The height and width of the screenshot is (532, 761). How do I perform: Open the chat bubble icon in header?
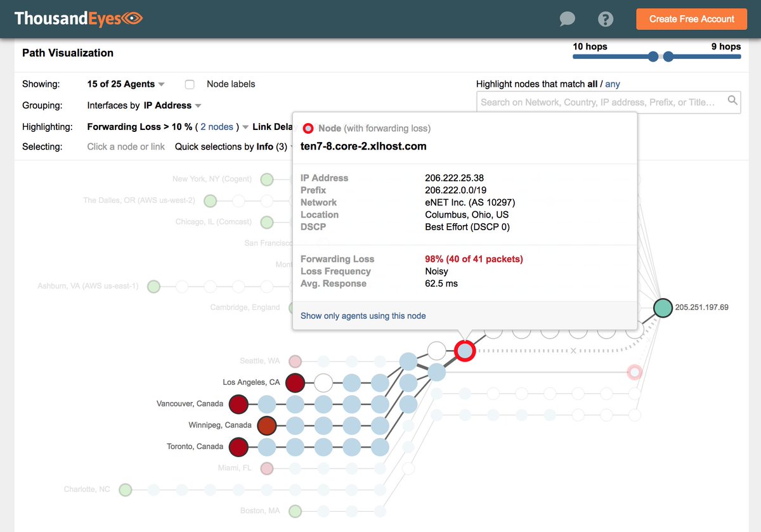pos(567,19)
